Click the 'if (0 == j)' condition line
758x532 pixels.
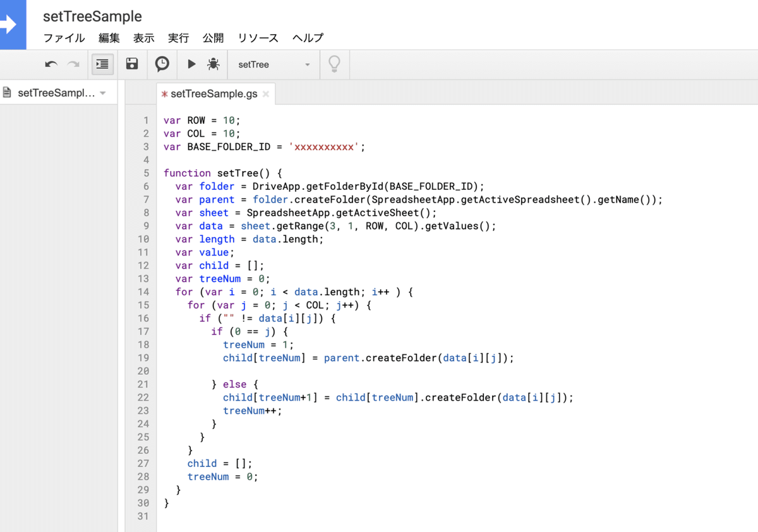[250, 331]
